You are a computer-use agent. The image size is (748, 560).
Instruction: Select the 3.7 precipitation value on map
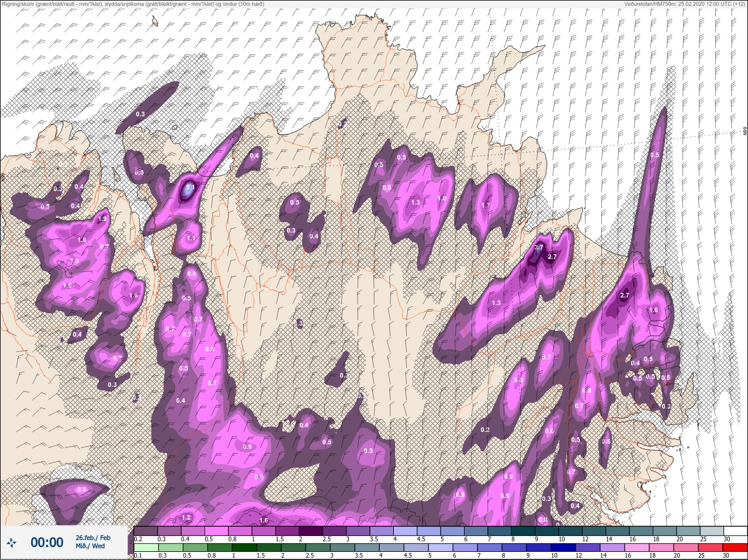pos(539,247)
